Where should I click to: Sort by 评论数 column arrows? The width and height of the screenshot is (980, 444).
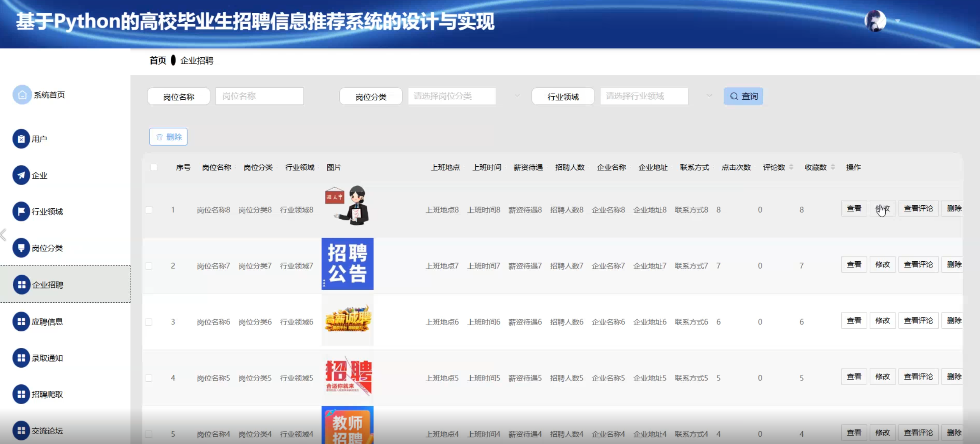coord(791,167)
